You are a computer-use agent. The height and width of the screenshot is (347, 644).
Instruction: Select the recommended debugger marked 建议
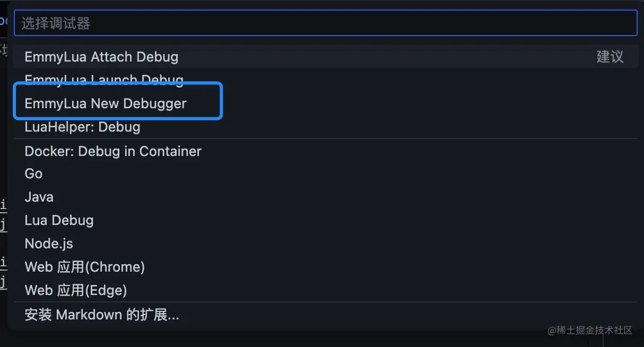(x=101, y=56)
